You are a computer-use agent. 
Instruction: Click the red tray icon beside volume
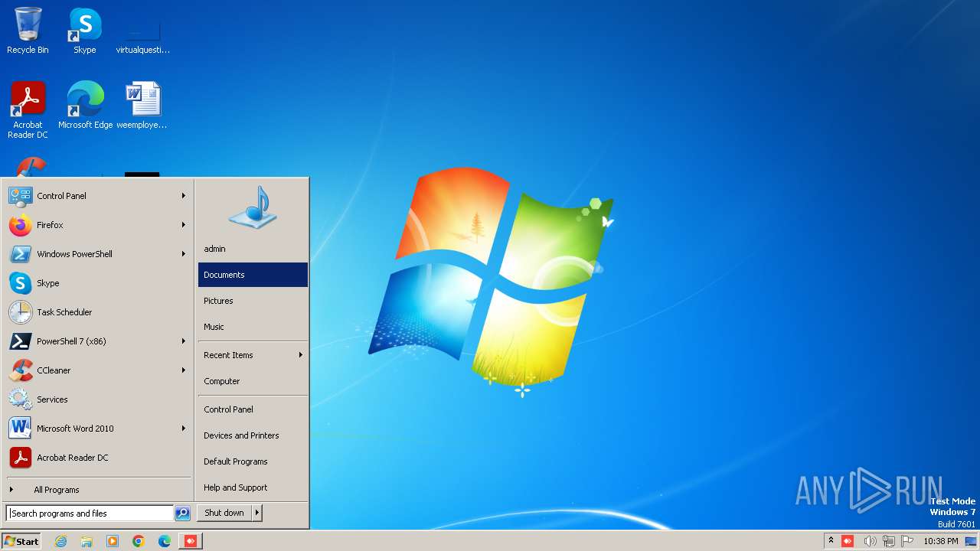click(848, 541)
